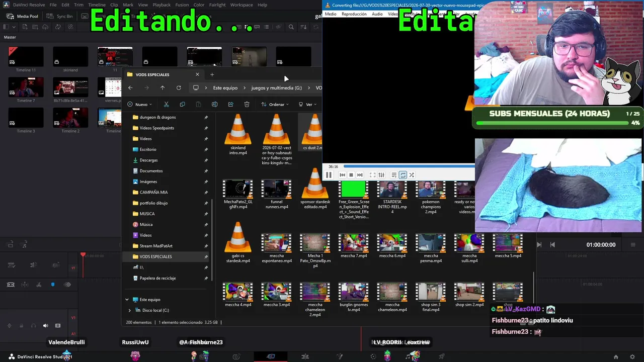The image size is (644, 362).
Task: Open the Nuevo dropdown in Explorer
Action: [x=140, y=105]
